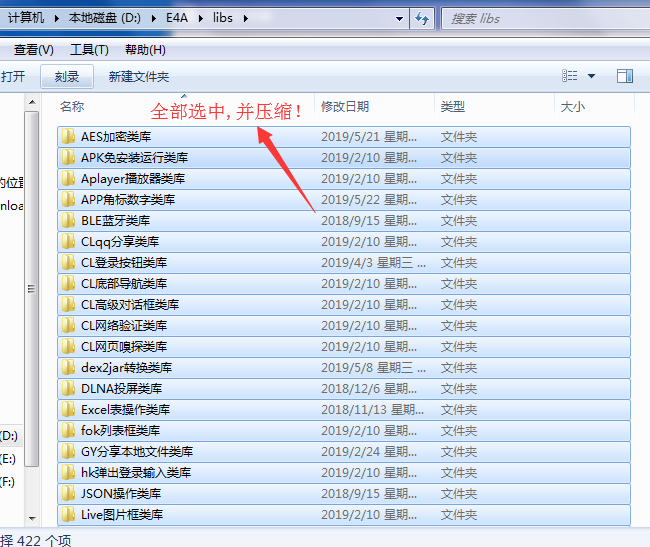The height and width of the screenshot is (547, 650).
Task: Click the folder icon of GY分享本地文件类库
Action: click(68, 451)
